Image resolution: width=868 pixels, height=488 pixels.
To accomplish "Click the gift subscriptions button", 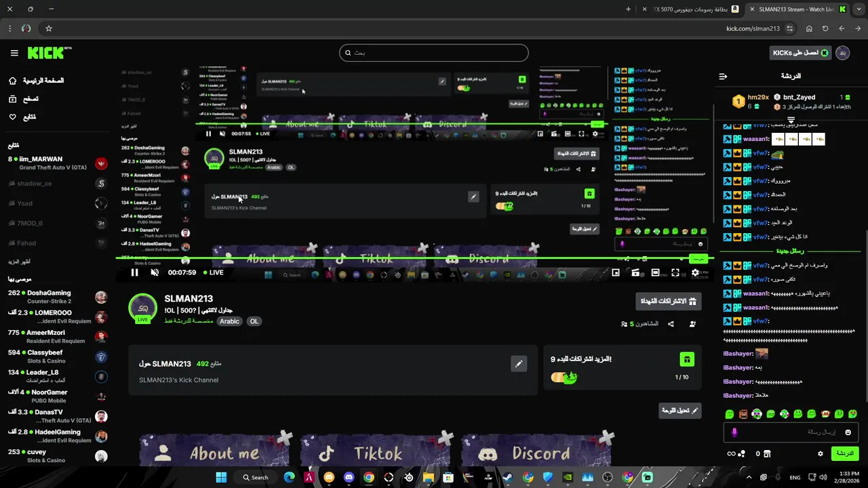I will tap(669, 301).
